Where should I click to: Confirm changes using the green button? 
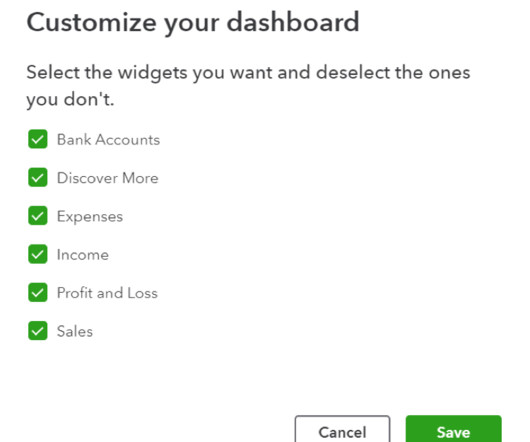[x=454, y=428]
